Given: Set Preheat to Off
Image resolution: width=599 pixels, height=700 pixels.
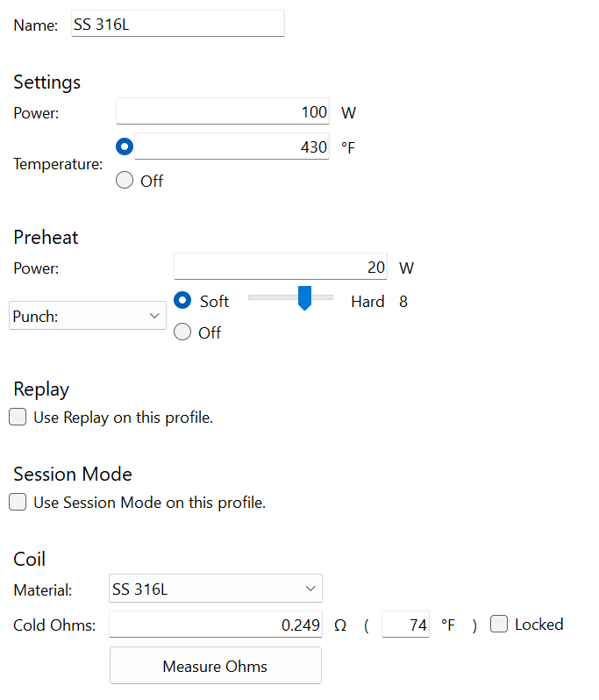Looking at the screenshot, I should [x=182, y=332].
